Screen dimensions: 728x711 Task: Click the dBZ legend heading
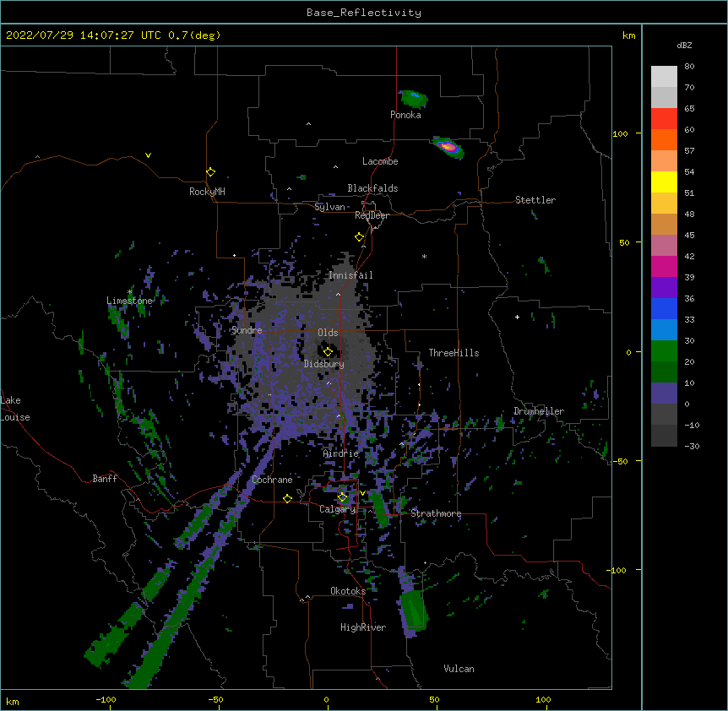coord(684,46)
